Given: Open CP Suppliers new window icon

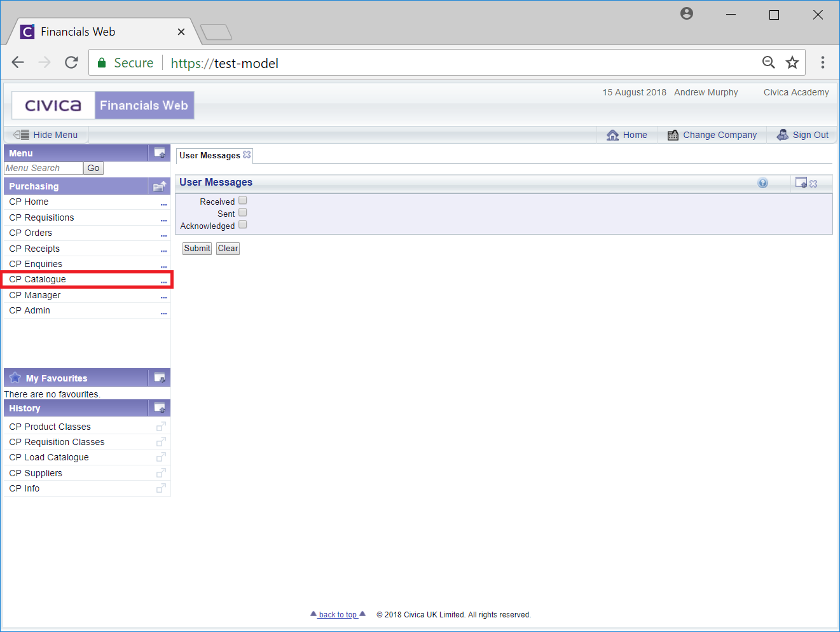Looking at the screenshot, I should pos(161,472).
